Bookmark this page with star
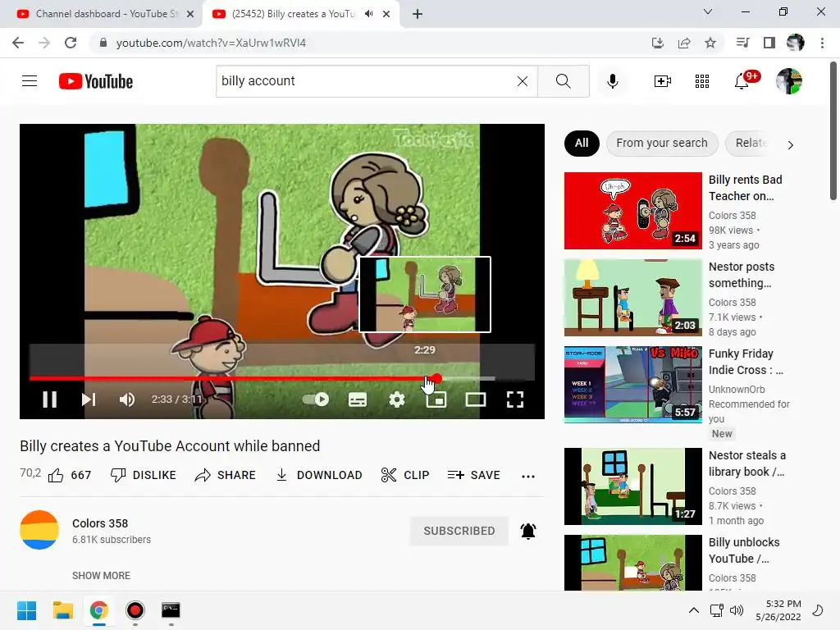Screen dimensions: 840x630 pyautogui.click(x=710, y=43)
